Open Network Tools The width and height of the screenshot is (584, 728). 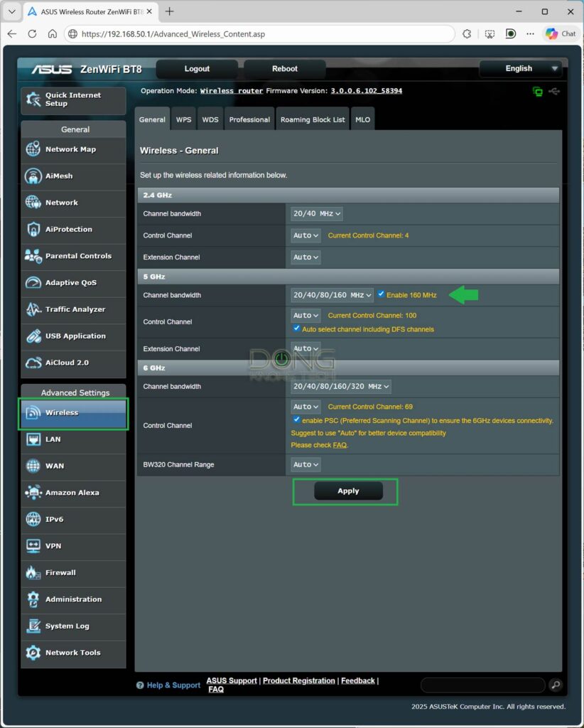[73, 653]
